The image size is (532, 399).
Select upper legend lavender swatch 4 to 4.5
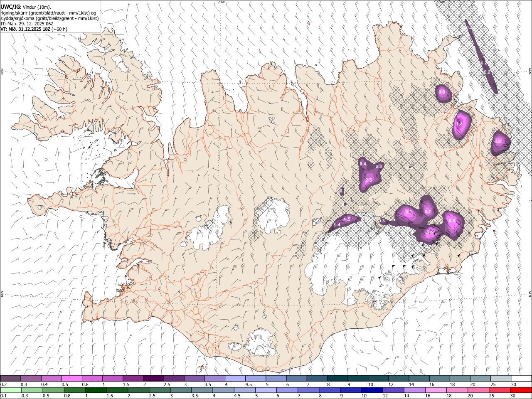click(x=235, y=378)
